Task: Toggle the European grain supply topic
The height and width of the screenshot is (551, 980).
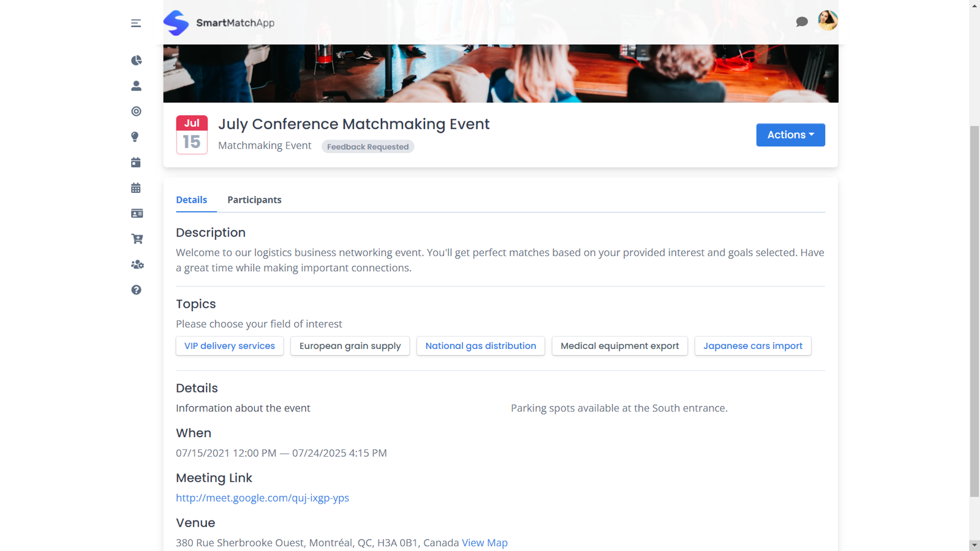Action: coord(350,346)
